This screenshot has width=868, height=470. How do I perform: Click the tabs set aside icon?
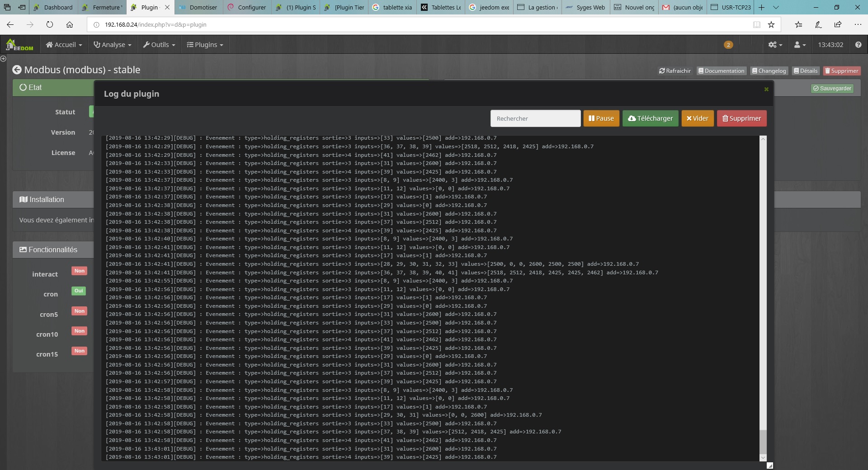pyautogui.click(x=7, y=7)
